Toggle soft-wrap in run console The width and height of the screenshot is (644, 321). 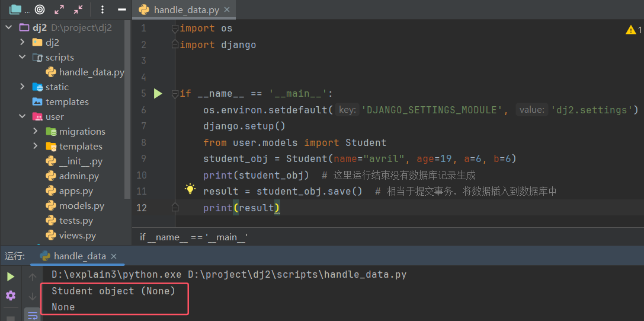tap(33, 315)
